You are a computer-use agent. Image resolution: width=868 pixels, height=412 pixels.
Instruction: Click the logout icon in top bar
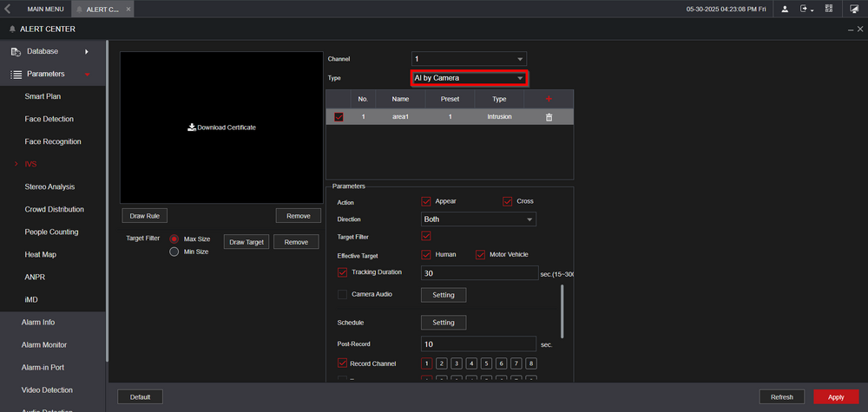806,9
